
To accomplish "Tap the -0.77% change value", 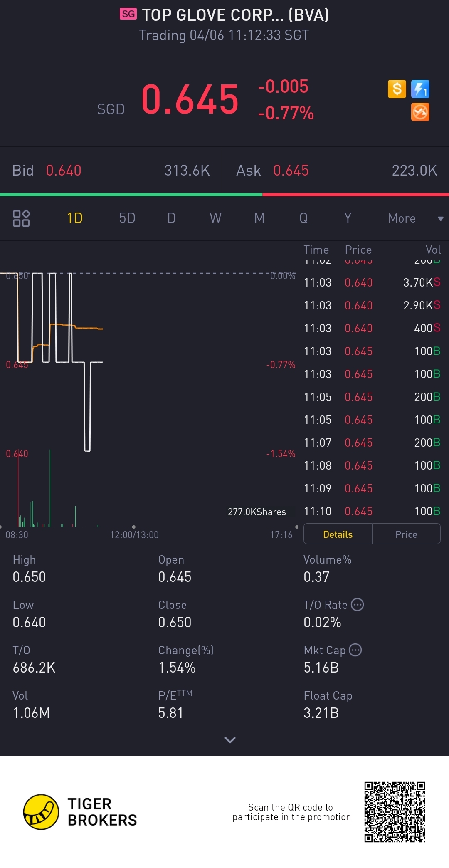I will (x=286, y=113).
